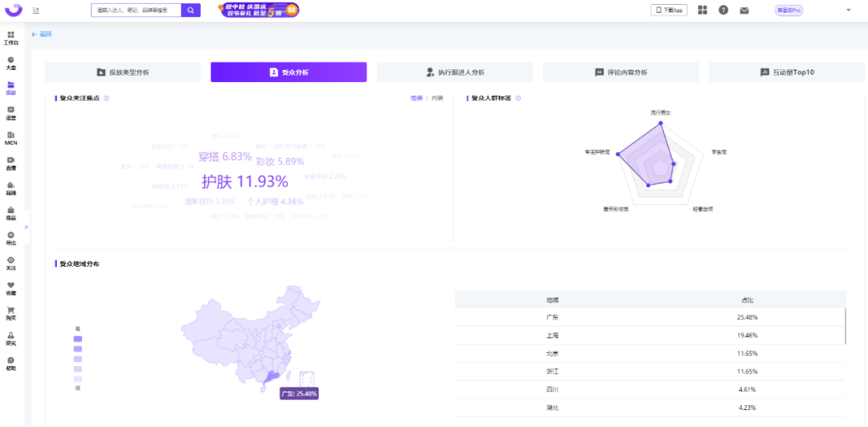The width and height of the screenshot is (868, 427).
Task: Click the 四川 table row
Action: [x=650, y=389]
